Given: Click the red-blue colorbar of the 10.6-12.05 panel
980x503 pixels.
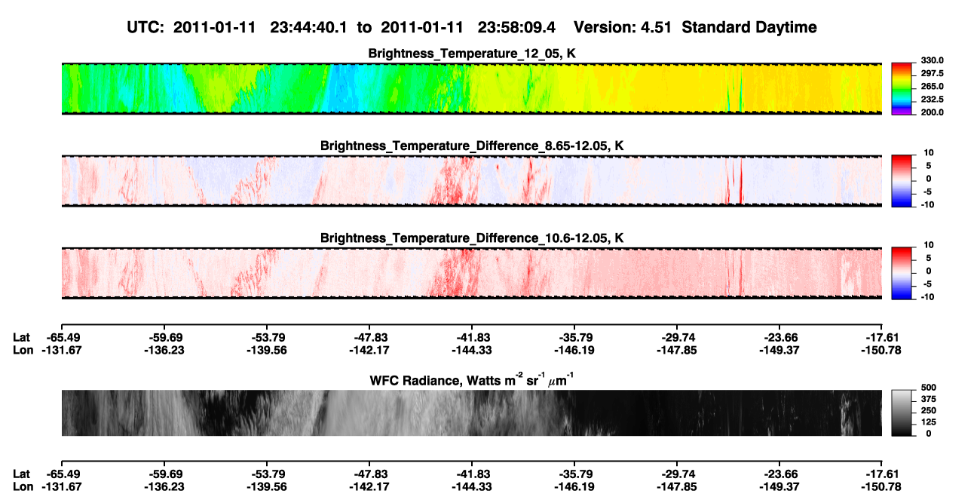Looking at the screenshot, I should coord(902,272).
